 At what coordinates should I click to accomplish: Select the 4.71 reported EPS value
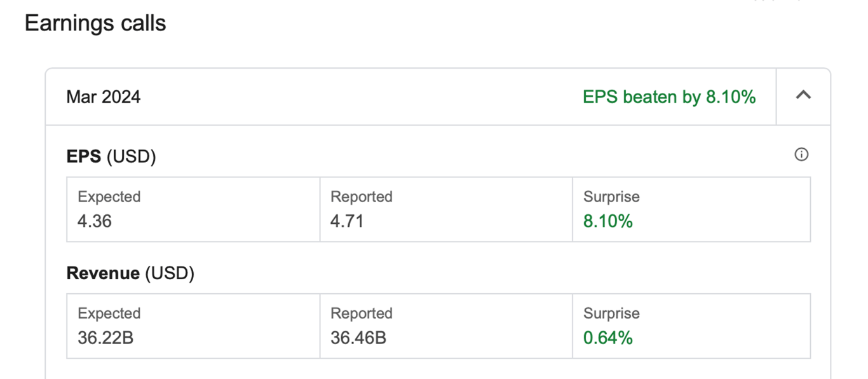point(347,221)
